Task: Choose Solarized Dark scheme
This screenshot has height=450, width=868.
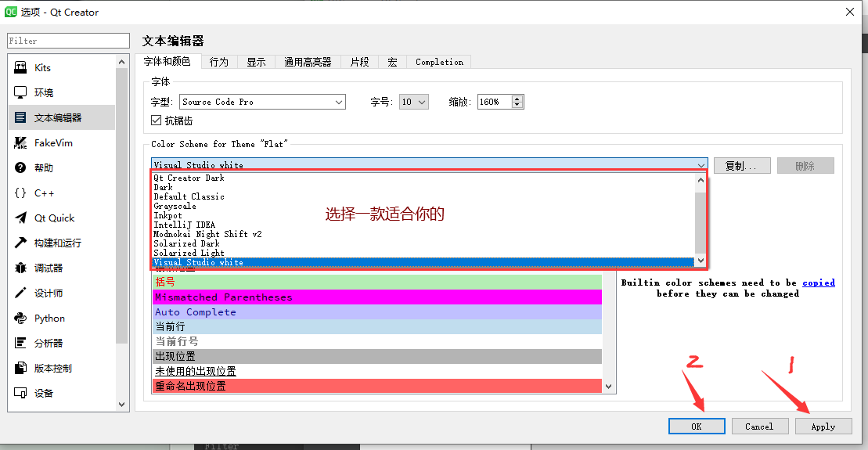Action: [x=423, y=243]
